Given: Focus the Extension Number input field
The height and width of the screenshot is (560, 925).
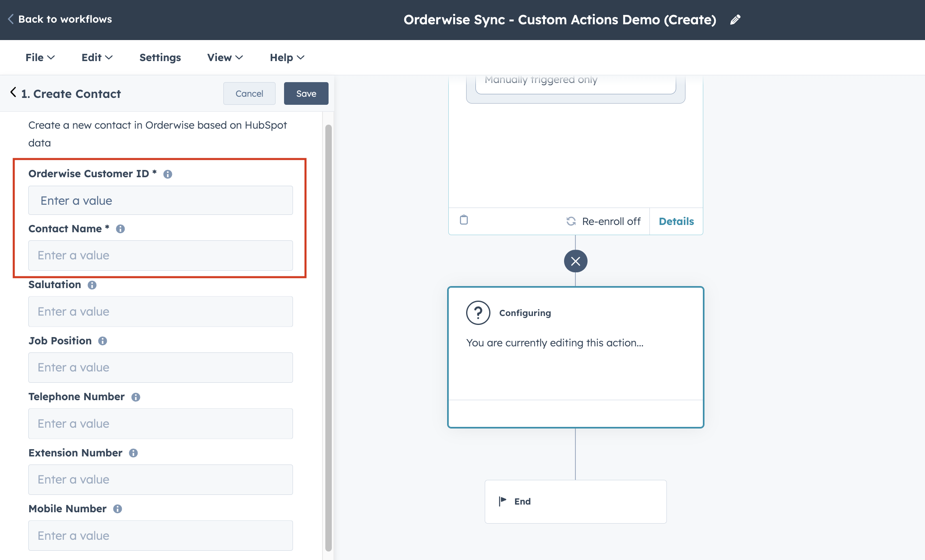Looking at the screenshot, I should (x=161, y=479).
